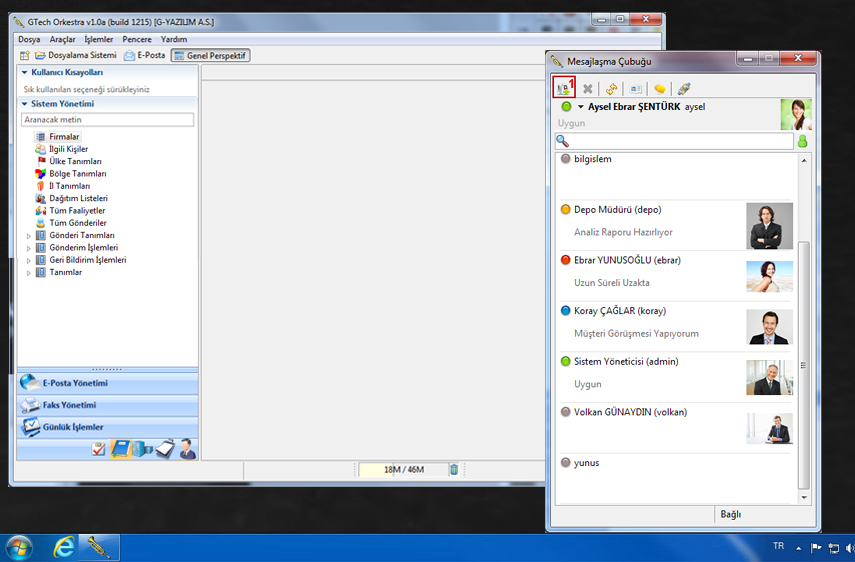Click the yellow chat bubble icon
The height and width of the screenshot is (562, 855).
[x=660, y=89]
